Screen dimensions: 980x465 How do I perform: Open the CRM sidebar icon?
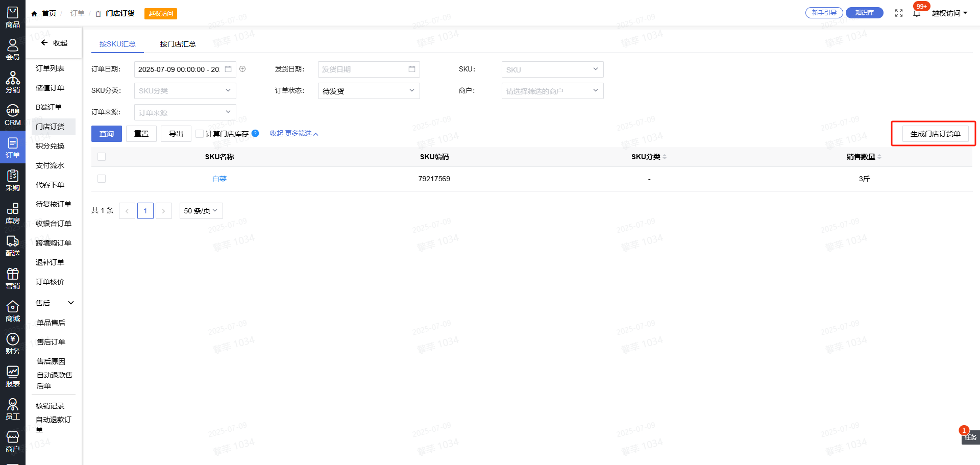point(13,115)
